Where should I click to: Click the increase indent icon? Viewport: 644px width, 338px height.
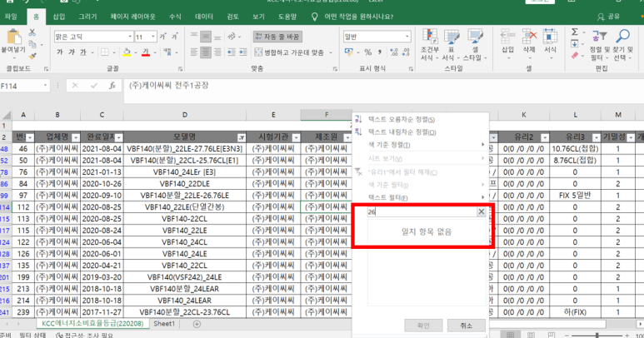coord(243,52)
